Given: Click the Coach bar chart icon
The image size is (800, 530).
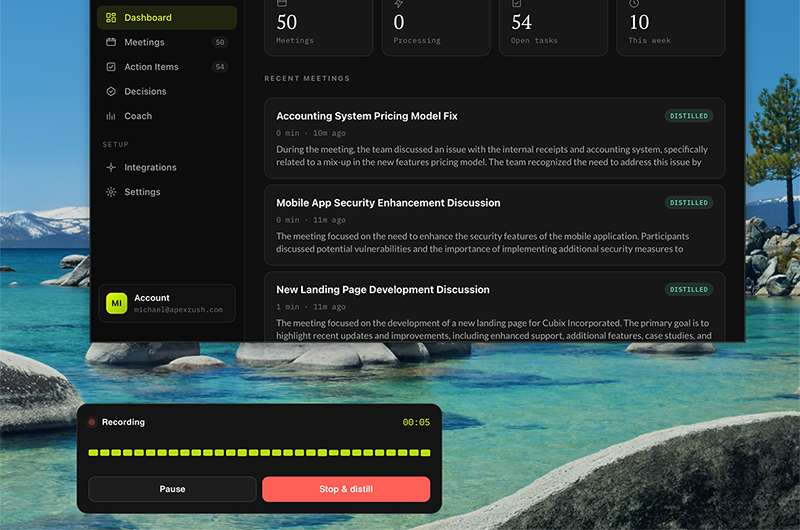Looking at the screenshot, I should (111, 116).
